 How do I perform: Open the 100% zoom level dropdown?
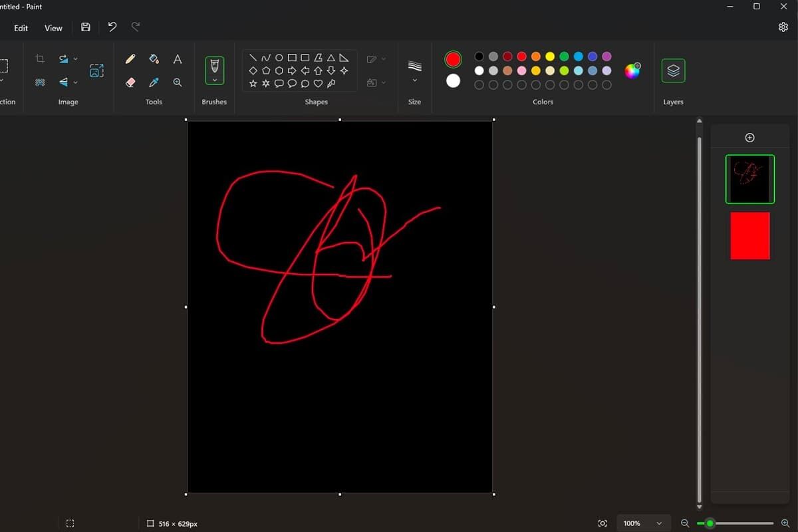pyautogui.click(x=643, y=523)
